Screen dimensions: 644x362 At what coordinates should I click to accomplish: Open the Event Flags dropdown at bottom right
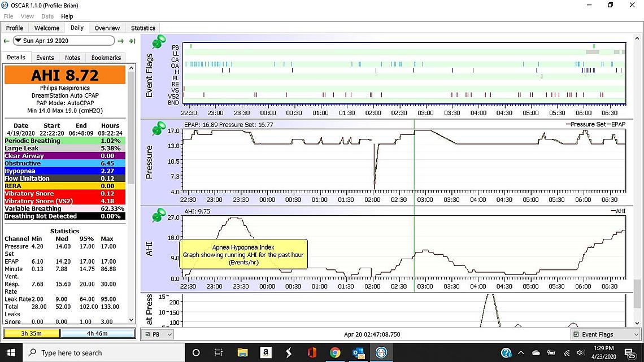pyautogui.click(x=604, y=334)
